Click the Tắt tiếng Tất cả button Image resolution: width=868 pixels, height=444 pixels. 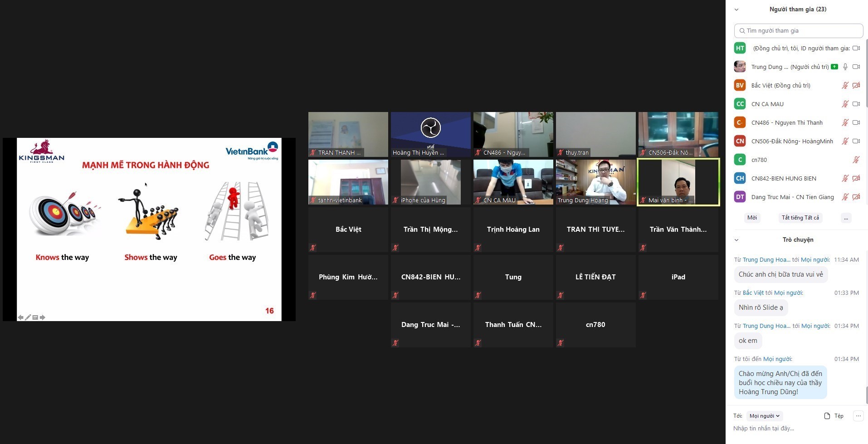(800, 218)
